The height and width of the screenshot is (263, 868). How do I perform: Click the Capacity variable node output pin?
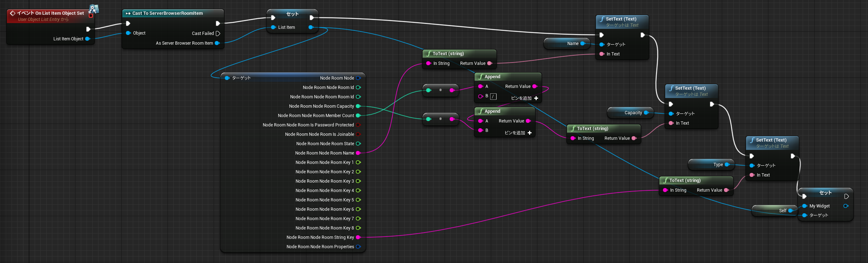click(646, 113)
